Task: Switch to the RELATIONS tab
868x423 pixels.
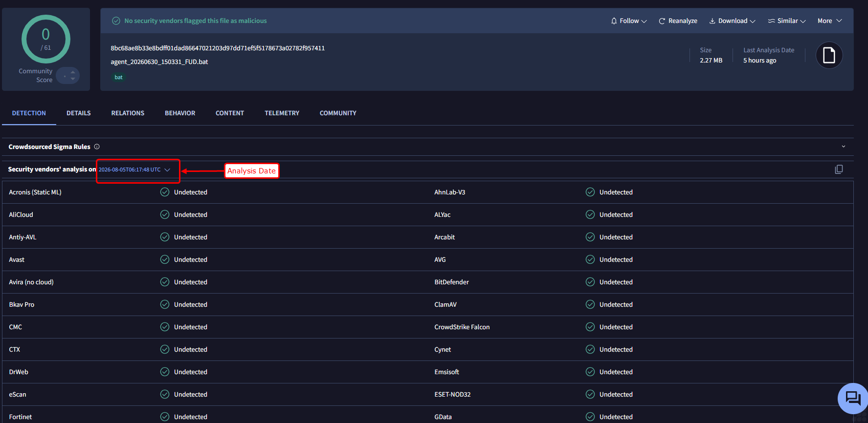Action: tap(128, 113)
